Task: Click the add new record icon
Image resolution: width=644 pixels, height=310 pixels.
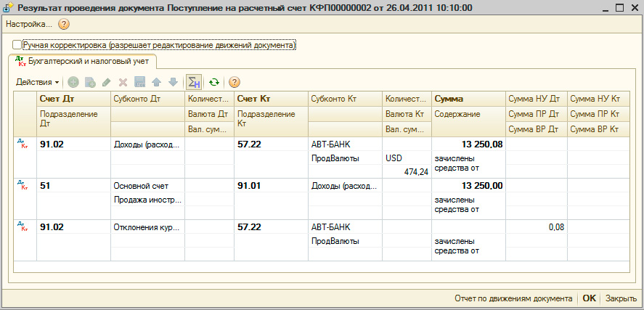Action: point(73,82)
